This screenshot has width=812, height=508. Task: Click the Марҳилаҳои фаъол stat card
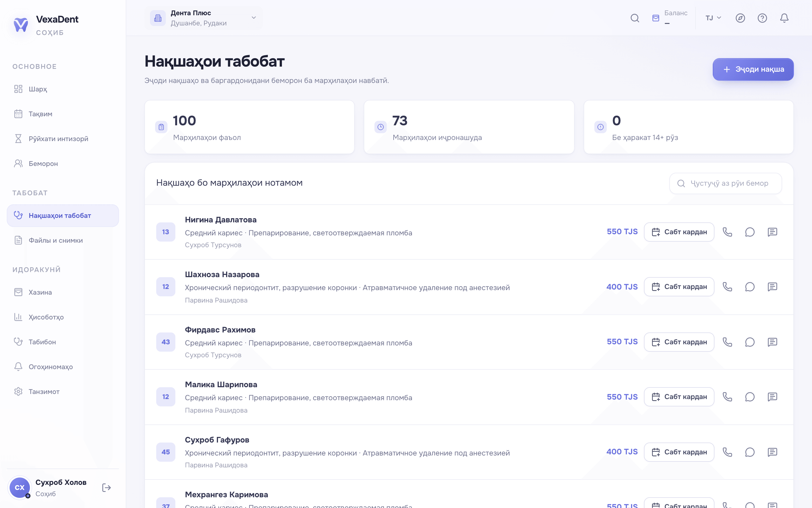249,127
